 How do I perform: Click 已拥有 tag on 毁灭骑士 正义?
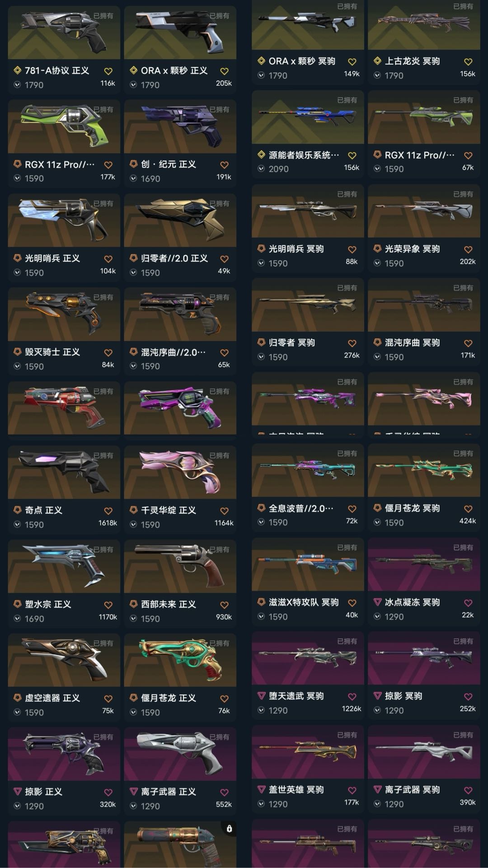coord(103,297)
